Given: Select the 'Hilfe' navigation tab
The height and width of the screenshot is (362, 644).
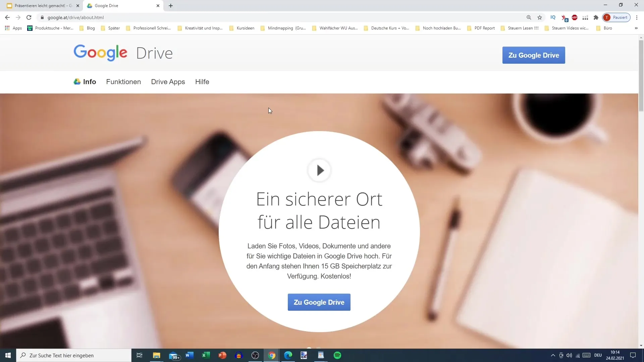Looking at the screenshot, I should [203, 81].
